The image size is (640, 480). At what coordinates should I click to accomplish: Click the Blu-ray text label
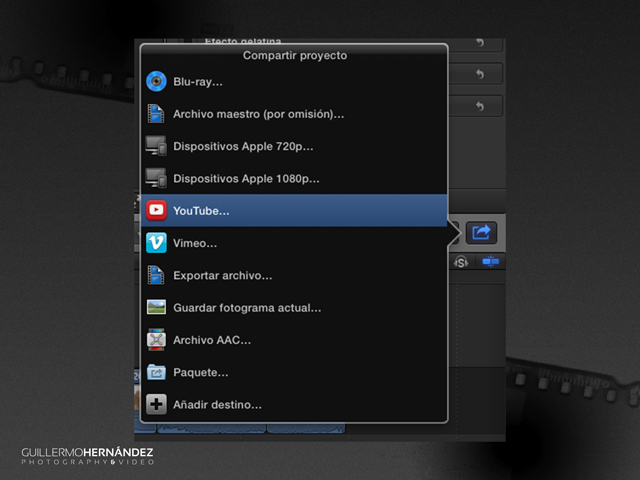pos(198,82)
